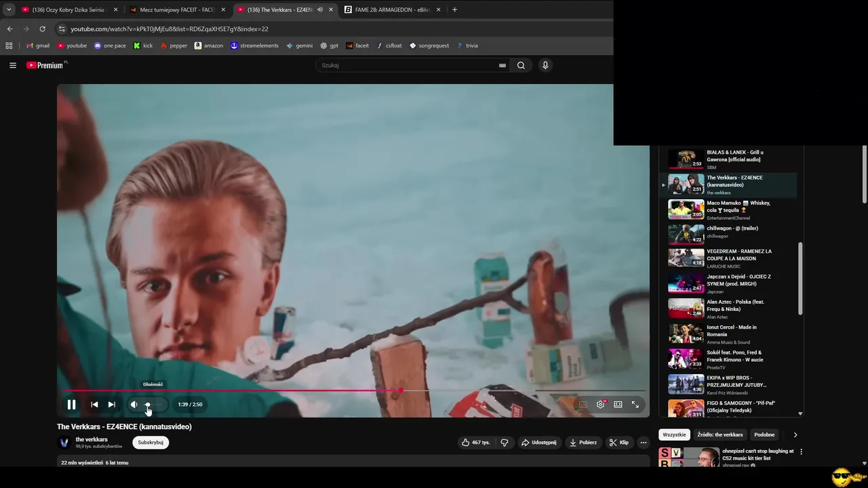This screenshot has width=868, height=488.
Task: Start voice search with the microphone icon
Action: coord(545,66)
